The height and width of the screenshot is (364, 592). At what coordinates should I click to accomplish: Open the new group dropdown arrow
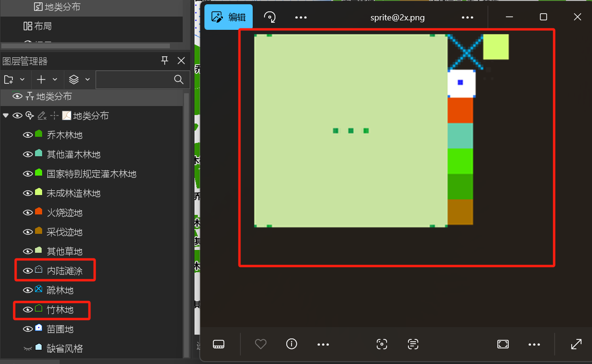pos(22,80)
